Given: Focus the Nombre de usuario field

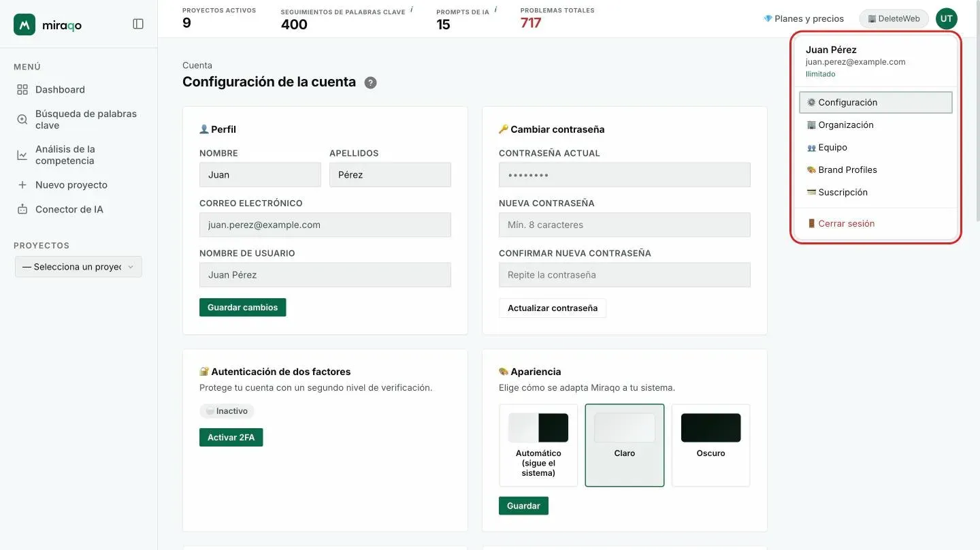Looking at the screenshot, I should point(325,275).
